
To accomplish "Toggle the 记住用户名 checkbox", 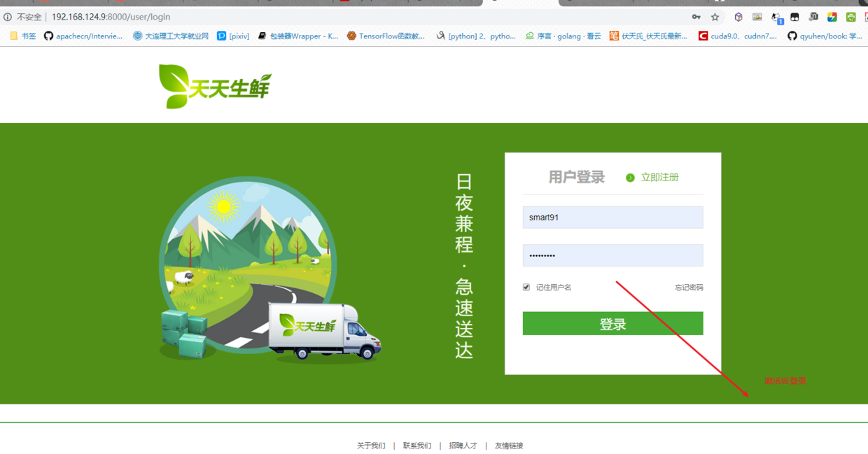I will [x=526, y=287].
